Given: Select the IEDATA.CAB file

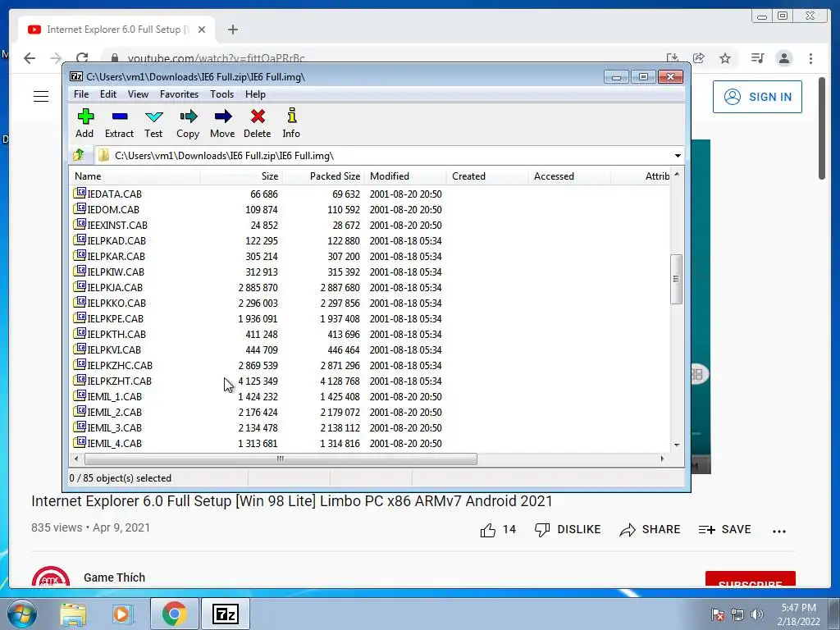Looking at the screenshot, I should tap(107, 194).
